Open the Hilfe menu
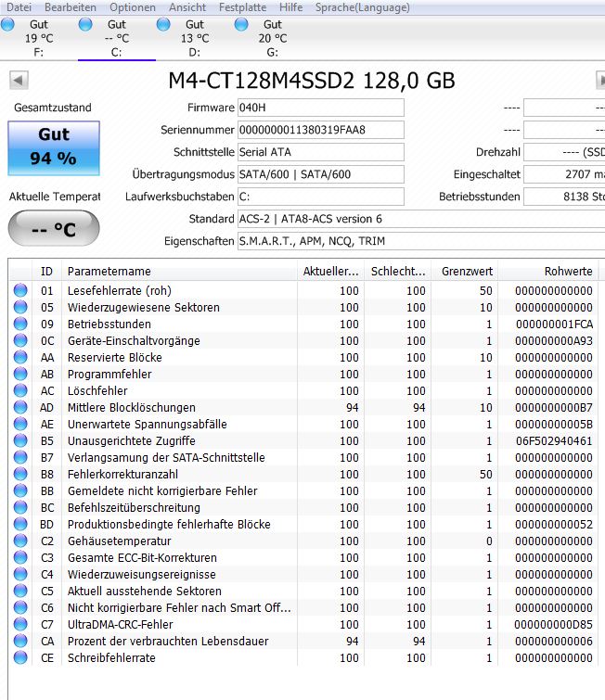The image size is (605, 700). [x=290, y=7]
